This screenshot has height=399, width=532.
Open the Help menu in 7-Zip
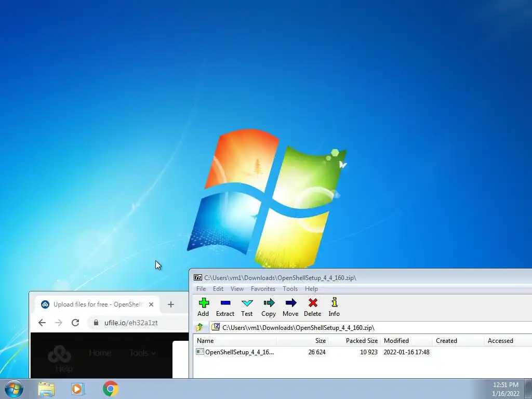point(312,289)
